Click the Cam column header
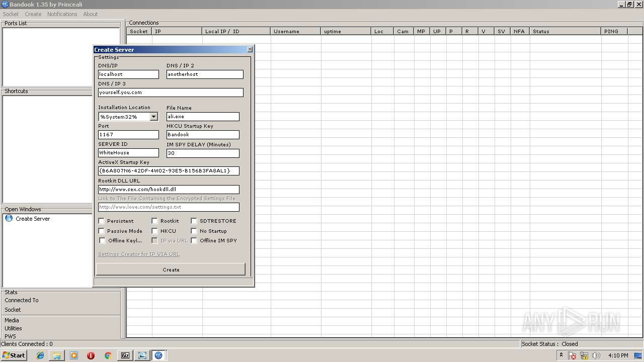This screenshot has width=644, height=362. pyautogui.click(x=404, y=31)
